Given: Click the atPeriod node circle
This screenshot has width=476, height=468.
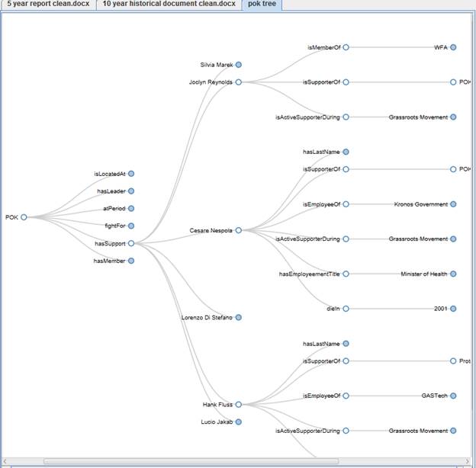Looking at the screenshot, I should (x=131, y=209).
